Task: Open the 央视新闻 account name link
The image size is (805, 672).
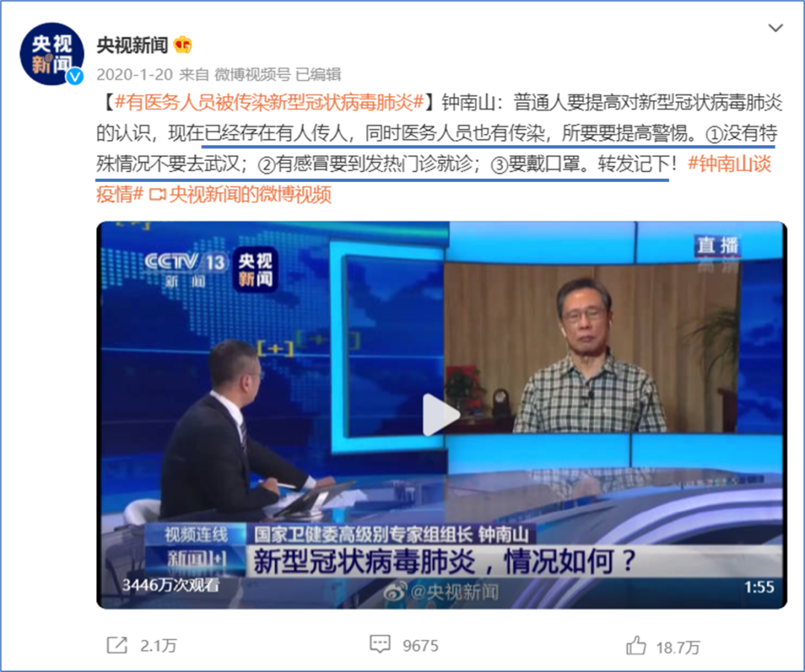Action: tap(133, 45)
